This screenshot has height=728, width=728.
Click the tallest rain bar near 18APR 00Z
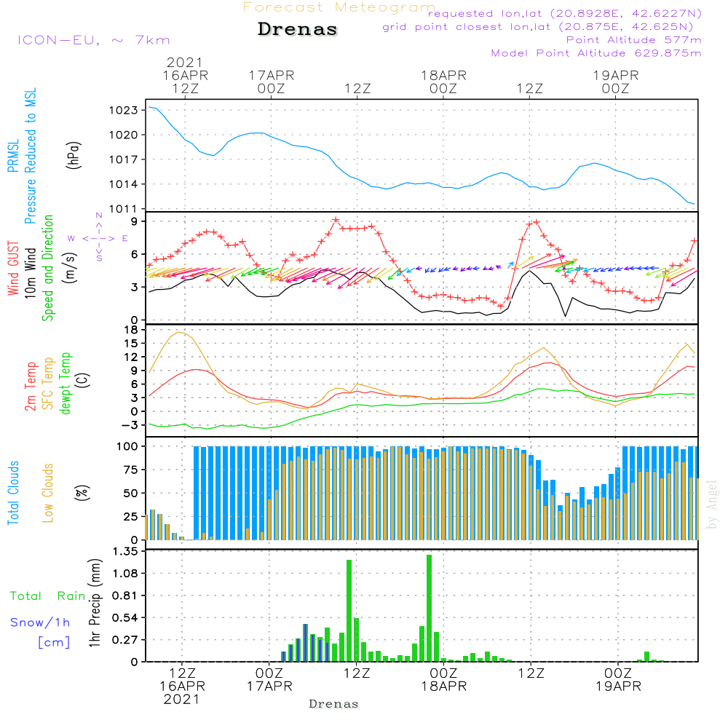[429, 608]
